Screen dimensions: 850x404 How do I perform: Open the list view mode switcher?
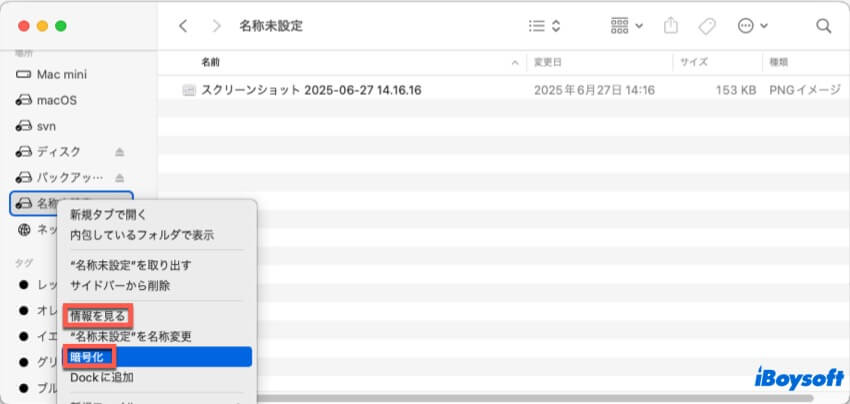[x=544, y=26]
